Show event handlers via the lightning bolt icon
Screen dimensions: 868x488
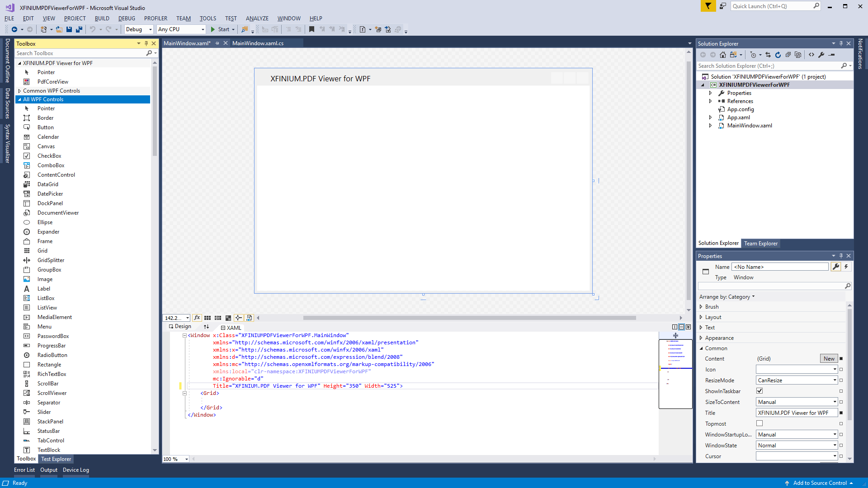[x=846, y=267]
